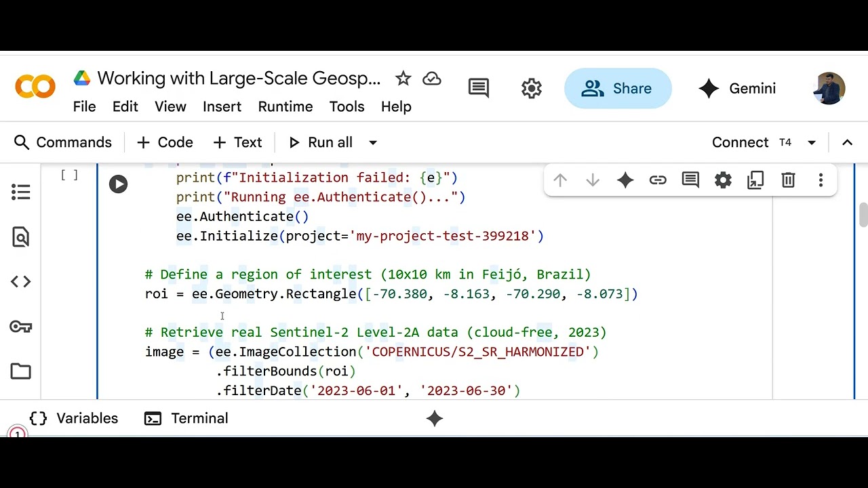Open more cell actions menu
This screenshot has height=488, width=868.
click(x=821, y=180)
